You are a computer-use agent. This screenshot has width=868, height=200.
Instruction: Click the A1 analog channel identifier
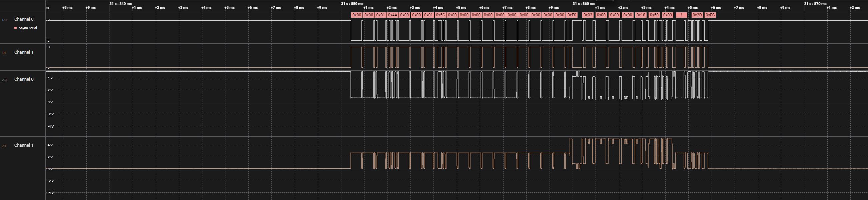click(4, 146)
